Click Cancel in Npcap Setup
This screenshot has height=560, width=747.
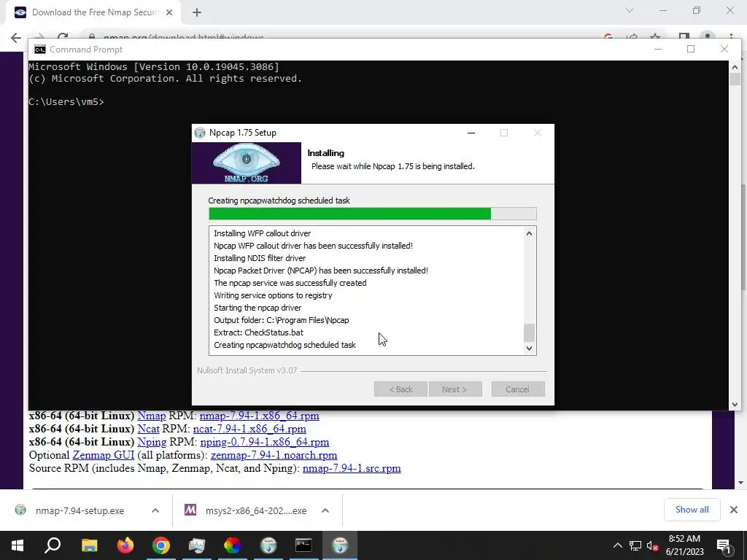tap(518, 389)
